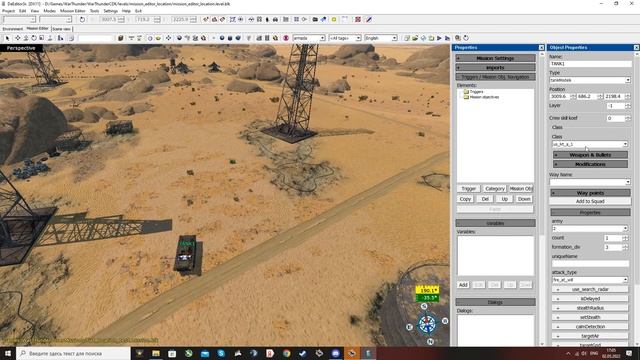Open the attack_type dropdown
This screenshot has height=360, width=640.
click(590, 280)
